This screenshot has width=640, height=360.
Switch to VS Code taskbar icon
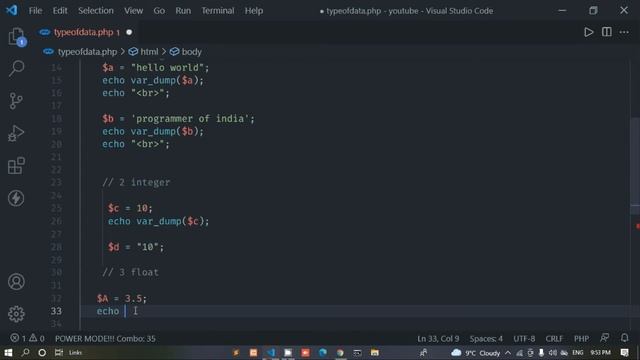click(271, 353)
